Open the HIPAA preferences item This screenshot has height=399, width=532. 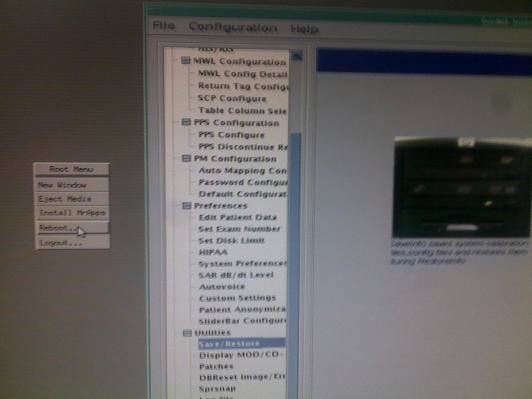coord(213,252)
